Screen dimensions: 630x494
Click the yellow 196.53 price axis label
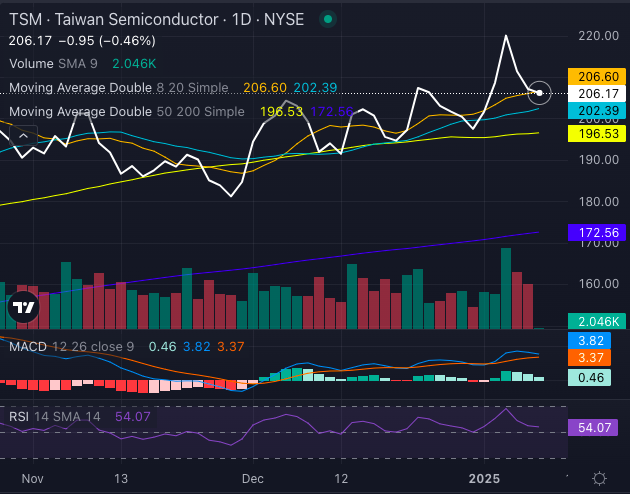point(595,132)
